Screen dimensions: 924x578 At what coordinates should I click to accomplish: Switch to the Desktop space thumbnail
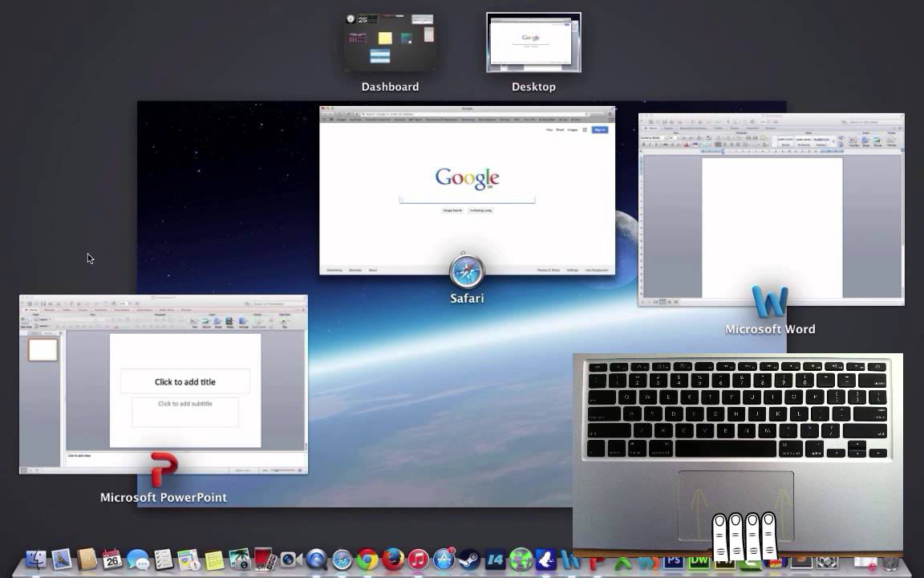click(x=533, y=43)
